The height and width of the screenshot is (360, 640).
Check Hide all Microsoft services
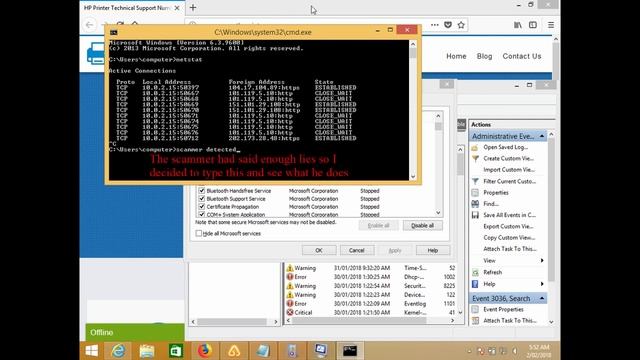pyautogui.click(x=199, y=233)
